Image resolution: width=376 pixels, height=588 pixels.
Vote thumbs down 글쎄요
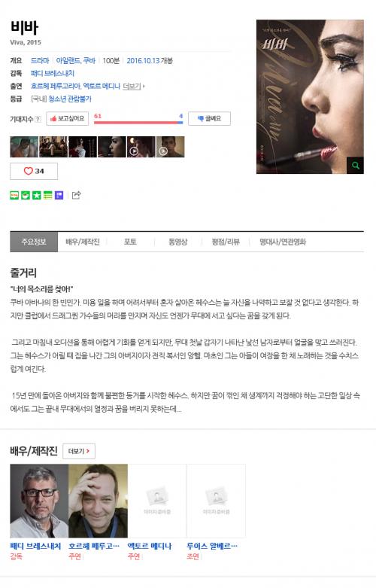[x=209, y=118]
